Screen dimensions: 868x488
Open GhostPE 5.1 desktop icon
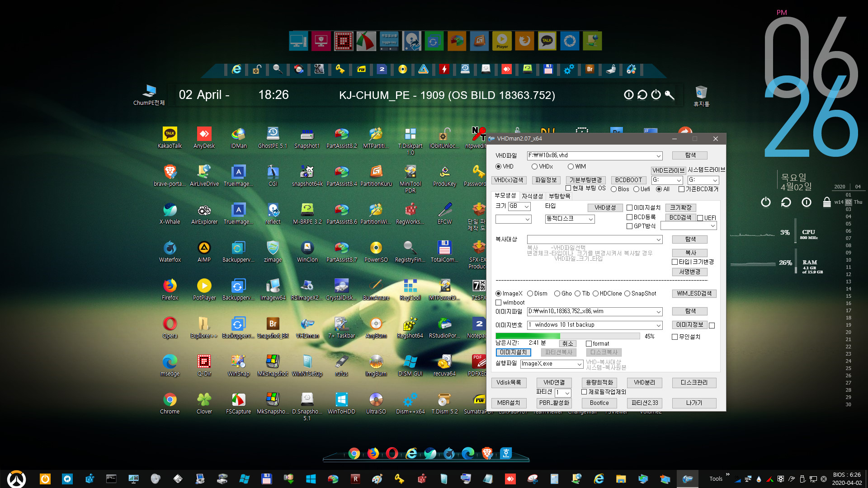coord(273,137)
